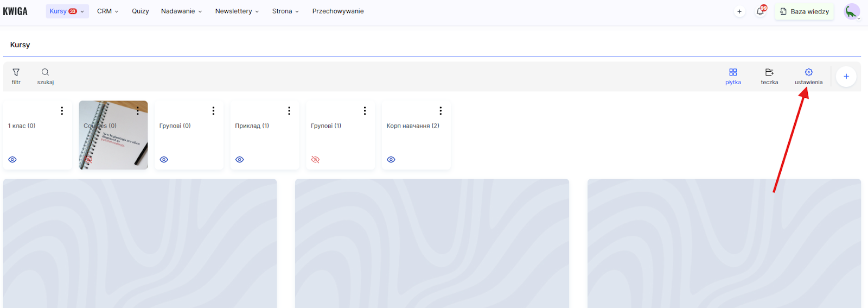Click the szukaj search icon
Image resolution: width=868 pixels, height=308 pixels.
pos(45,72)
